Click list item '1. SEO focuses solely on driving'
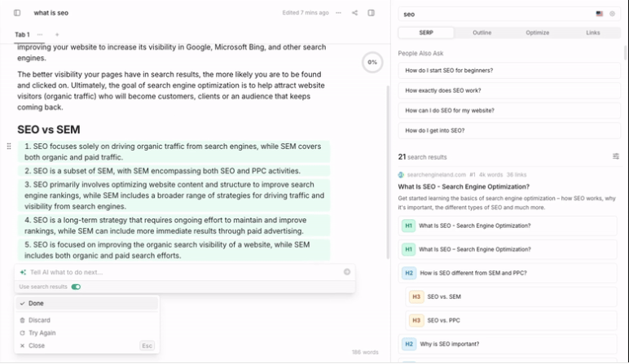Viewport: 629px width, 364px height. [174, 152]
